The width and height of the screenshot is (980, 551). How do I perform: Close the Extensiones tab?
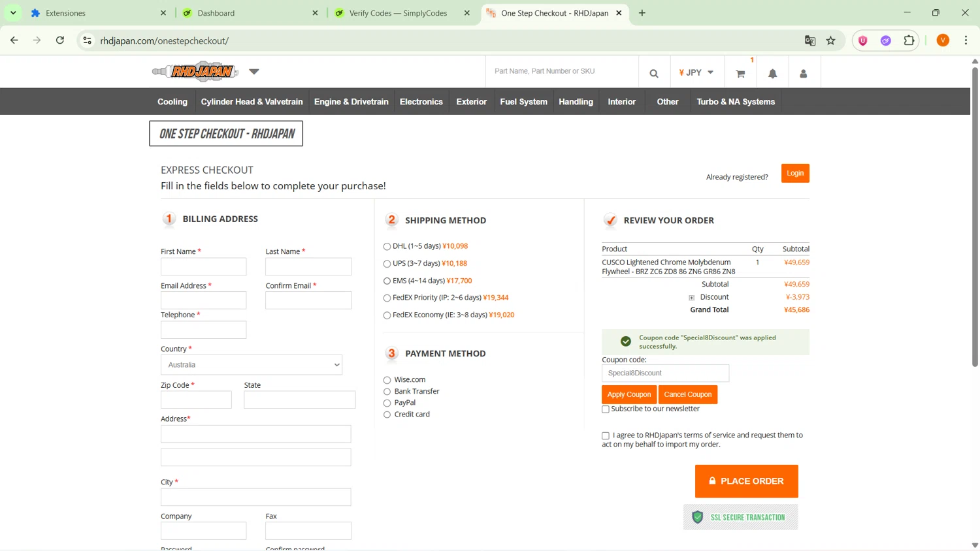coord(163,13)
